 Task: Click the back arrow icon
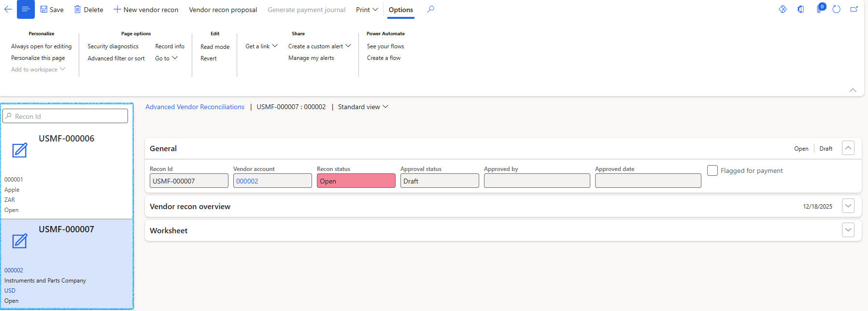coord(8,9)
